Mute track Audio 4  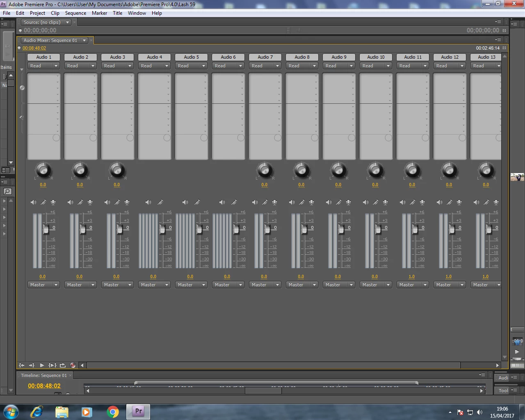coord(148,202)
